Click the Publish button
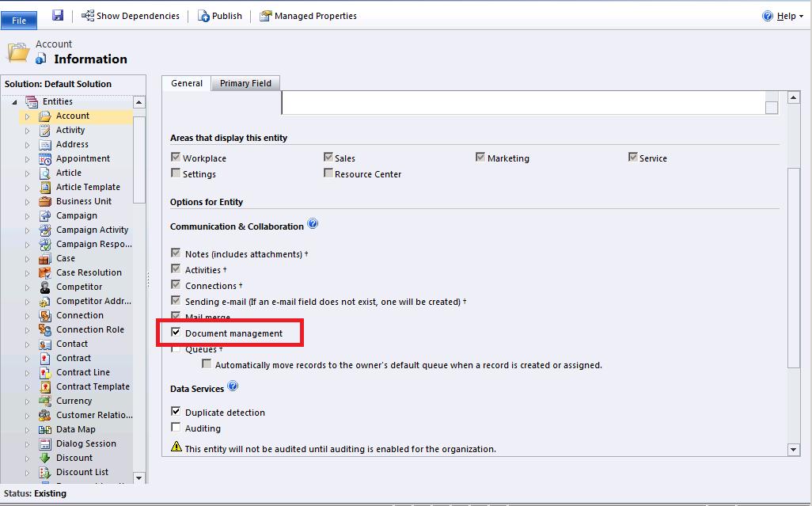 (219, 14)
